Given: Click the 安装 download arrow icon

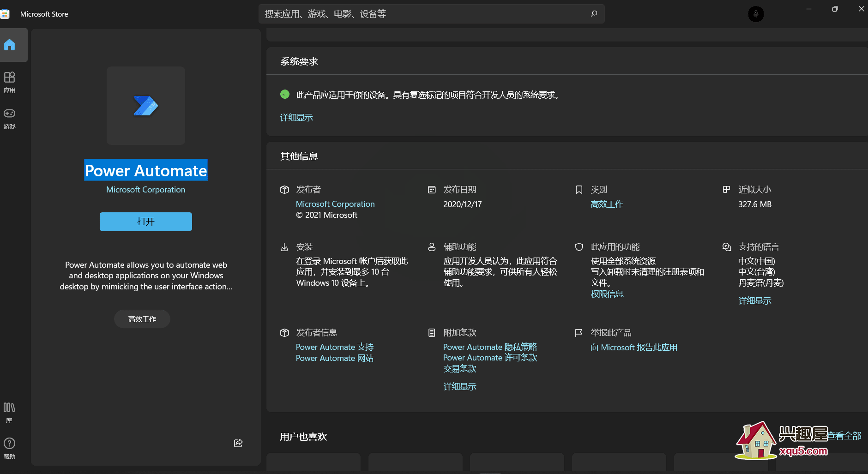Looking at the screenshot, I should pyautogui.click(x=284, y=247).
